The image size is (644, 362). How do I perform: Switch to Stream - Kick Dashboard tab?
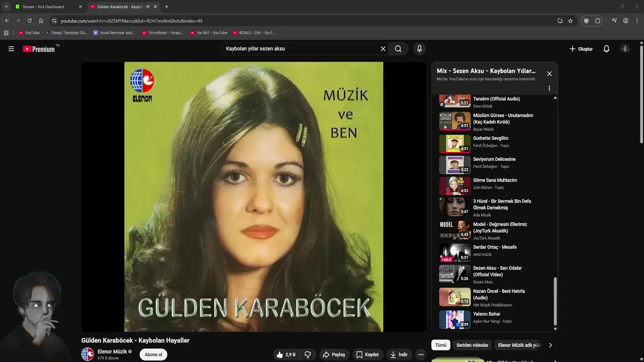pyautogui.click(x=48, y=7)
